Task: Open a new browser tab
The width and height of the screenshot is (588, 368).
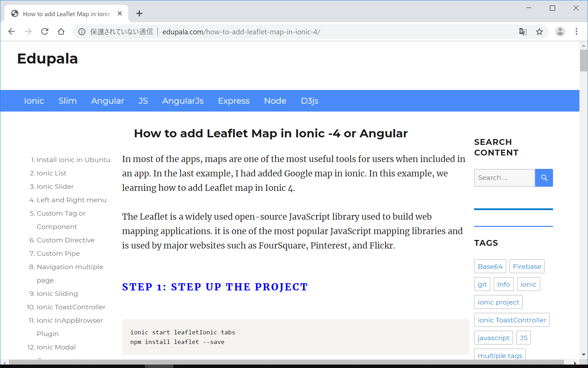Action: [139, 13]
